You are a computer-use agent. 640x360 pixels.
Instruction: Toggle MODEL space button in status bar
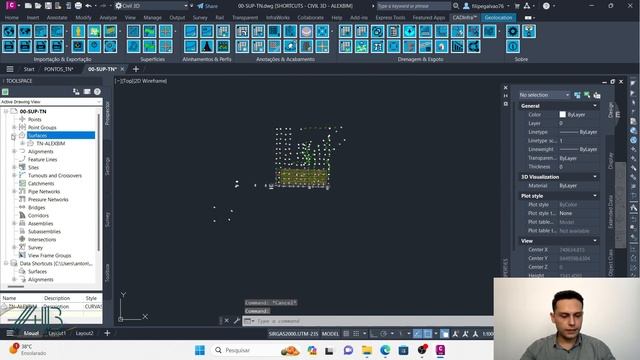(330, 334)
